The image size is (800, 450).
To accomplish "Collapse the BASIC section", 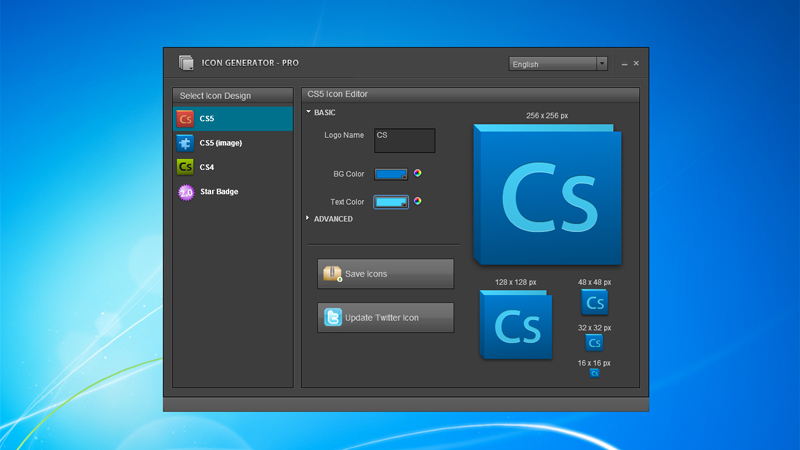I will [x=320, y=113].
